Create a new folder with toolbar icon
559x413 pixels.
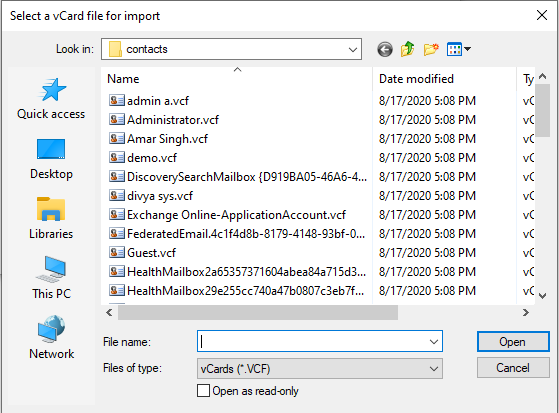[431, 49]
